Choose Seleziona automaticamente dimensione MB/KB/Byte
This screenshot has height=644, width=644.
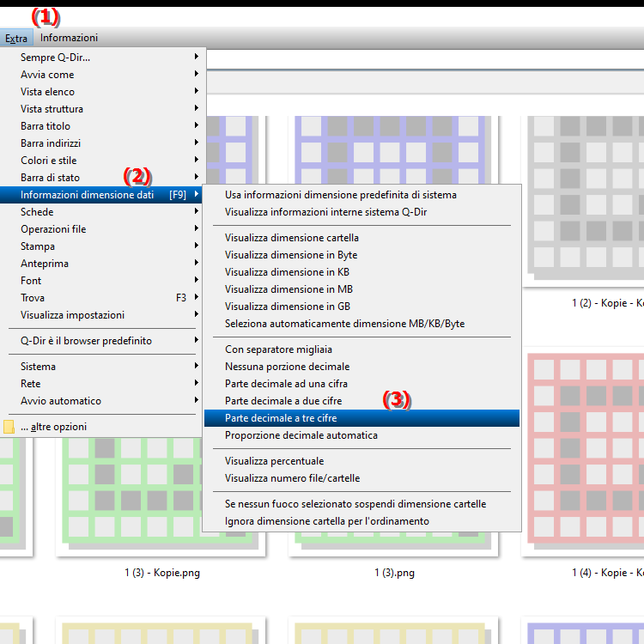tap(361, 324)
